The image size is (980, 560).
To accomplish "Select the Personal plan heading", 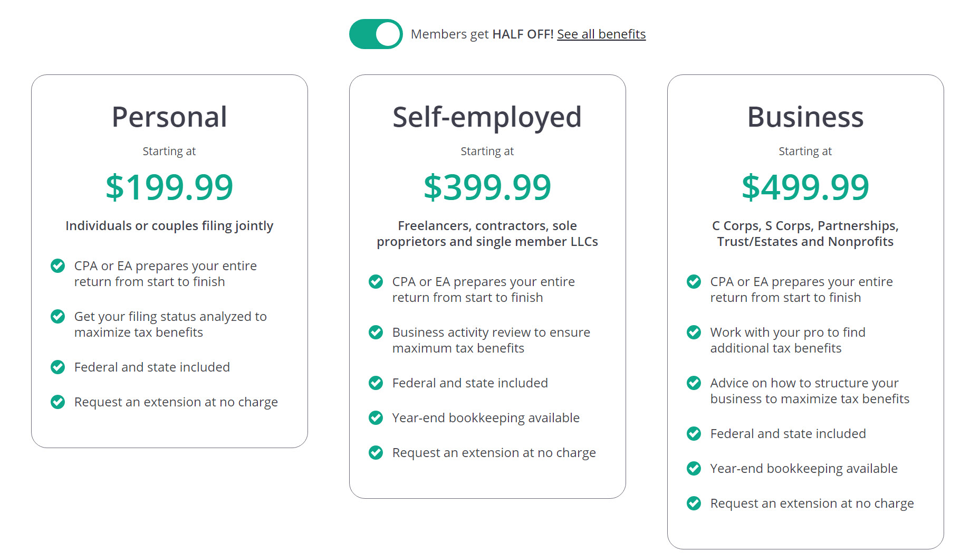I will pos(169,117).
